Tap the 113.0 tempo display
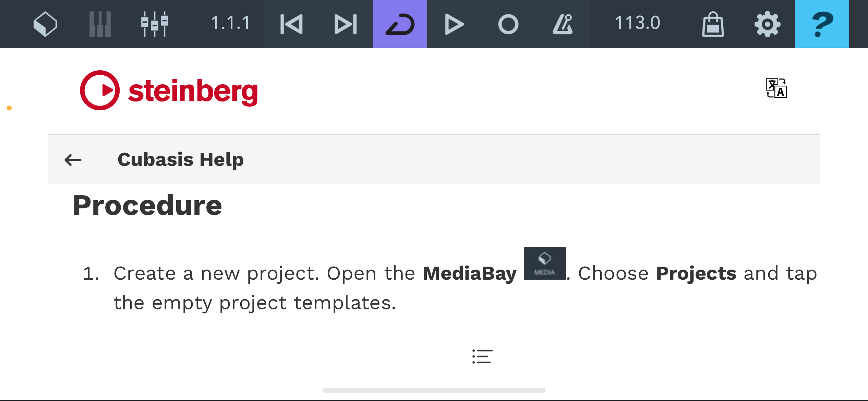 637,23
